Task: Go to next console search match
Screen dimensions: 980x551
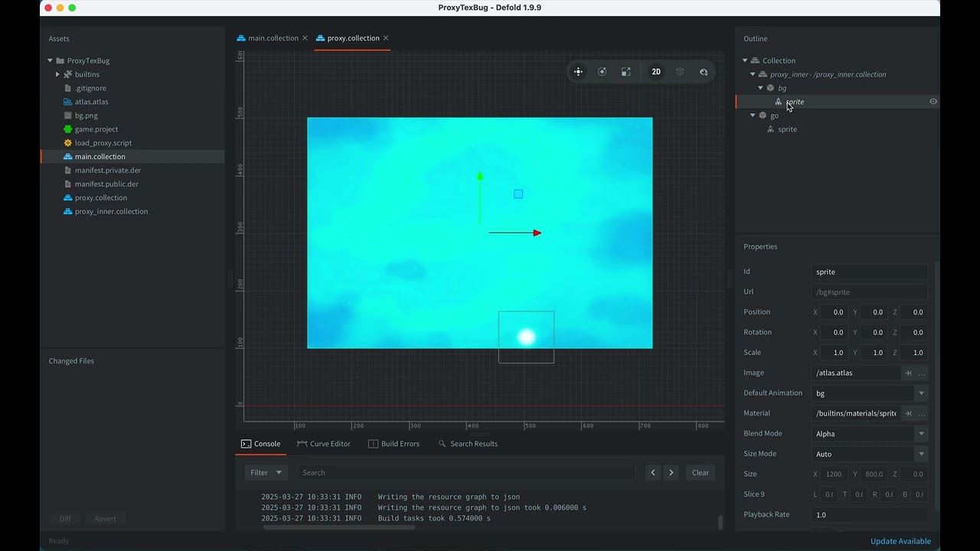Action: pyautogui.click(x=671, y=473)
